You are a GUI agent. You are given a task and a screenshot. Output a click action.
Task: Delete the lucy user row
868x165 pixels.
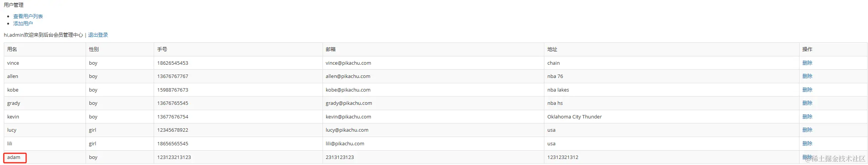(x=807, y=130)
